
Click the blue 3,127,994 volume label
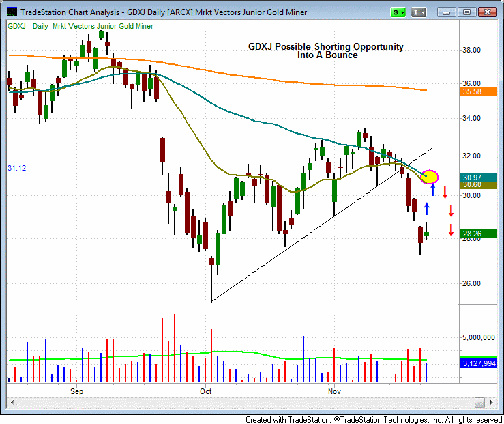click(478, 363)
